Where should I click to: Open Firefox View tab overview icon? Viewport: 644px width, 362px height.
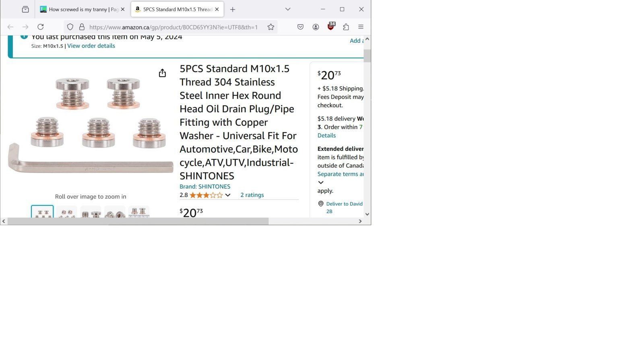(x=25, y=9)
